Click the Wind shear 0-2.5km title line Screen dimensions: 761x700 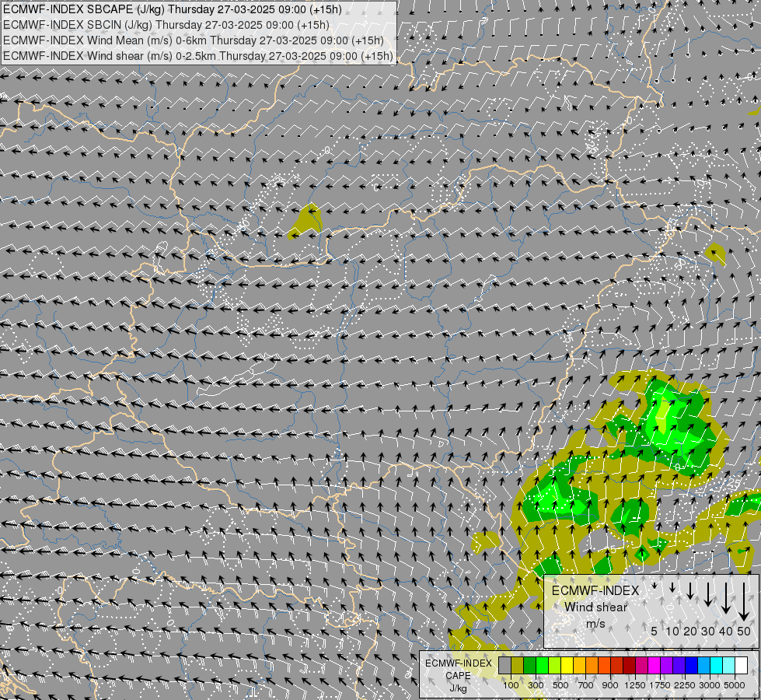tap(198, 56)
